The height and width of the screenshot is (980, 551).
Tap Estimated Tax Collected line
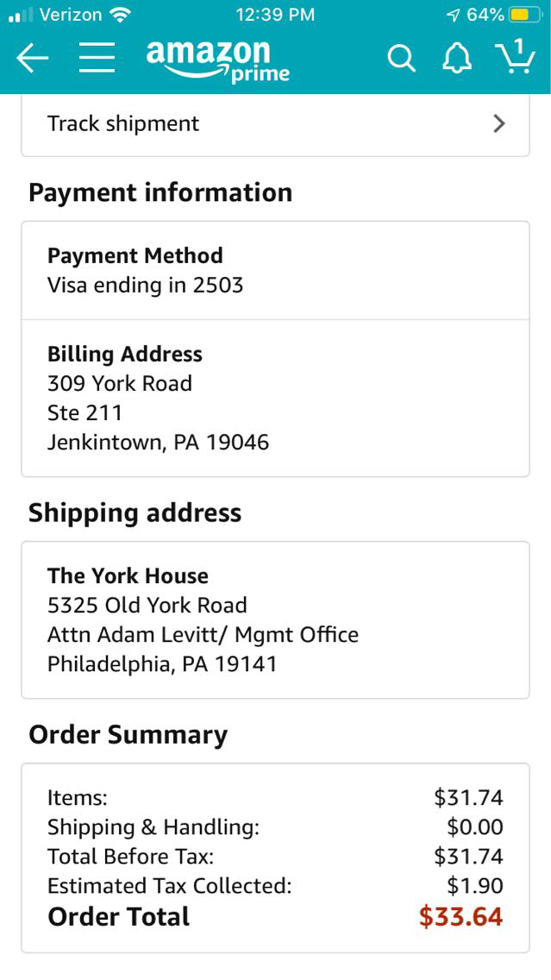tap(170, 886)
